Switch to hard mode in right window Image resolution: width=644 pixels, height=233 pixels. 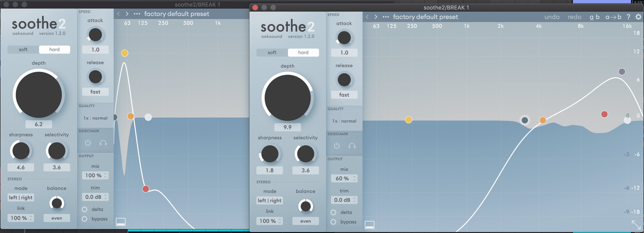tap(303, 53)
